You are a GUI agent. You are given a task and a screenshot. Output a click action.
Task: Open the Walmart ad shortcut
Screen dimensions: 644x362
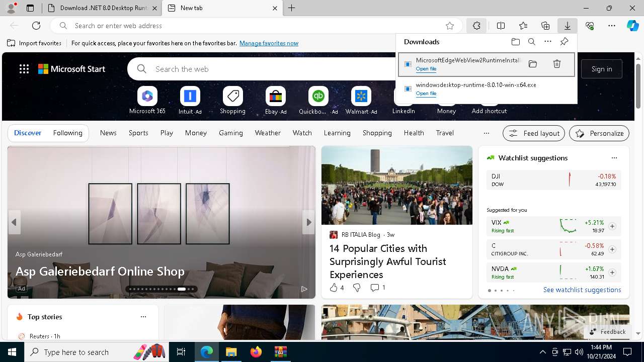pyautogui.click(x=361, y=100)
